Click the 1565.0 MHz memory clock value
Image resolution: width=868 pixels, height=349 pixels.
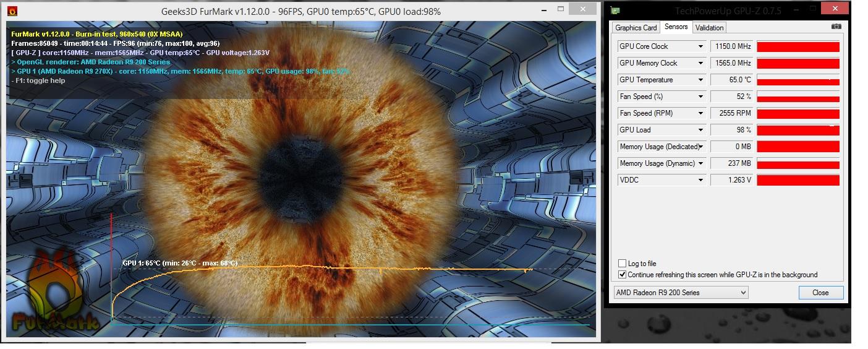[x=733, y=63]
